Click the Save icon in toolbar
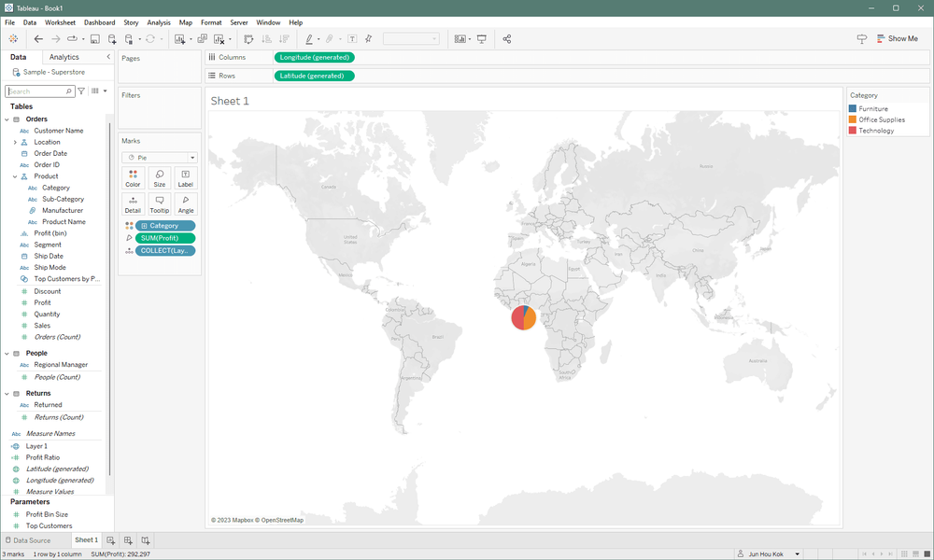934x560 pixels. click(x=94, y=39)
